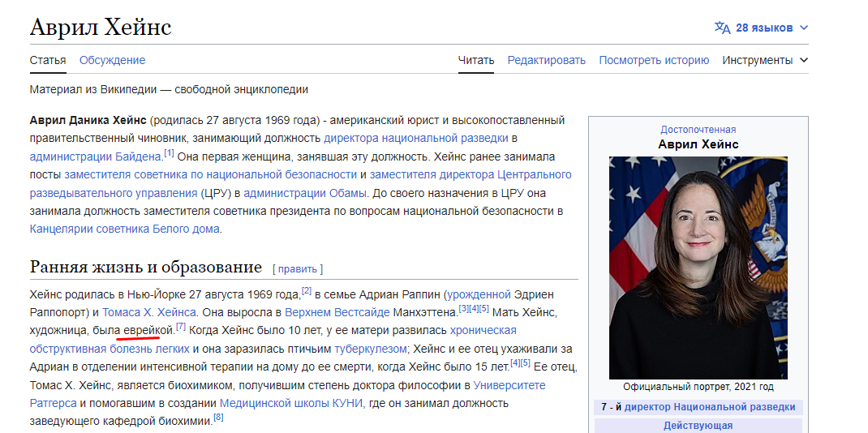Open the Редактировать tab
The image size is (868, 433).
[546, 60]
